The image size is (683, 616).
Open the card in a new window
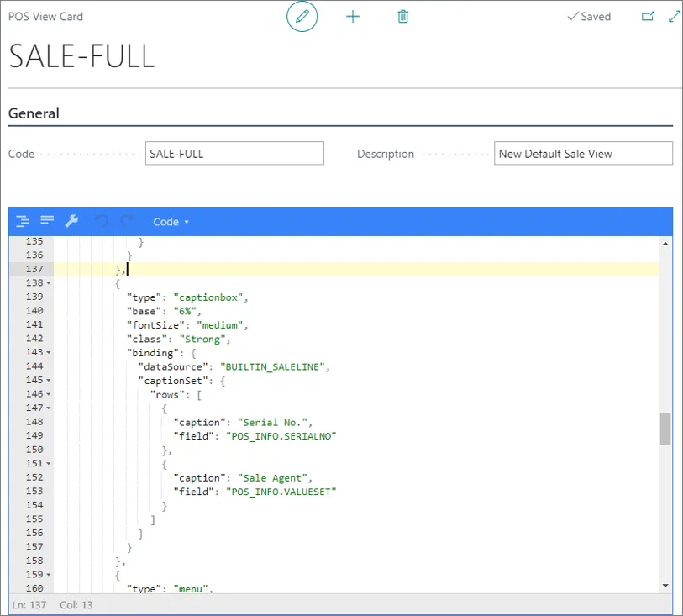point(648,17)
